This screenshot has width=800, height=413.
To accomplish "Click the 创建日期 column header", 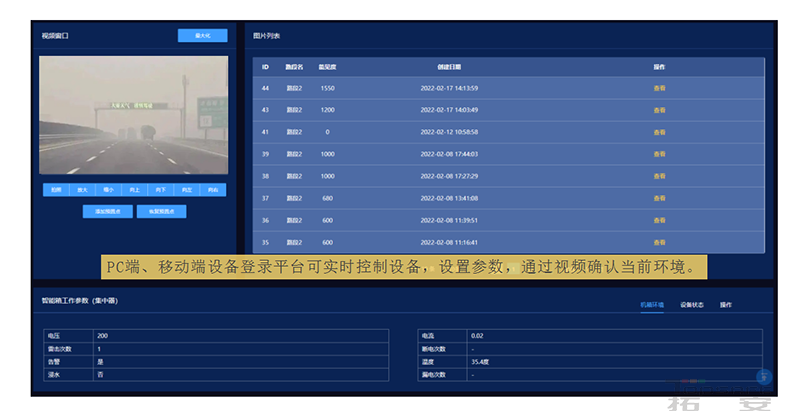I will 449,67.
